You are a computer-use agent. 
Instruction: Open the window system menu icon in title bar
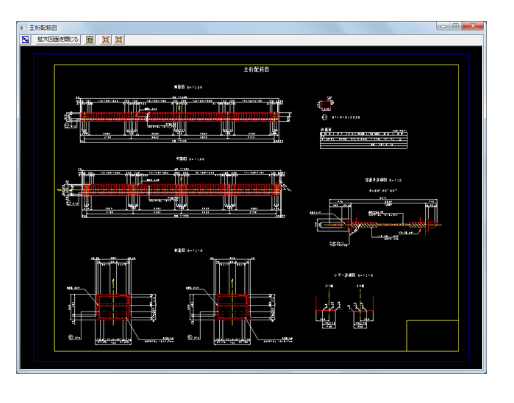[x=23, y=28]
